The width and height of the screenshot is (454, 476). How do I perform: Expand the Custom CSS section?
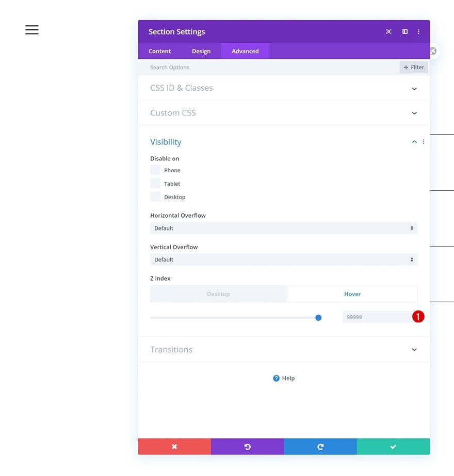(284, 112)
